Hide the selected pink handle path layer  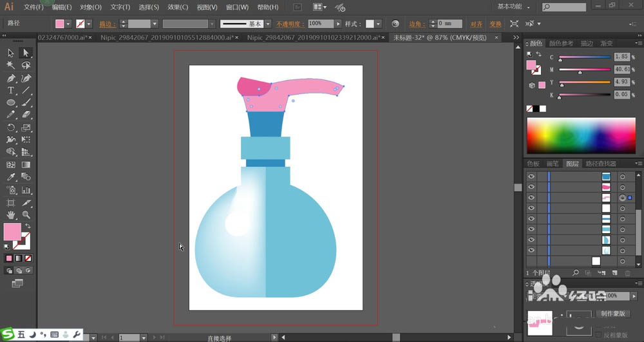(x=531, y=198)
